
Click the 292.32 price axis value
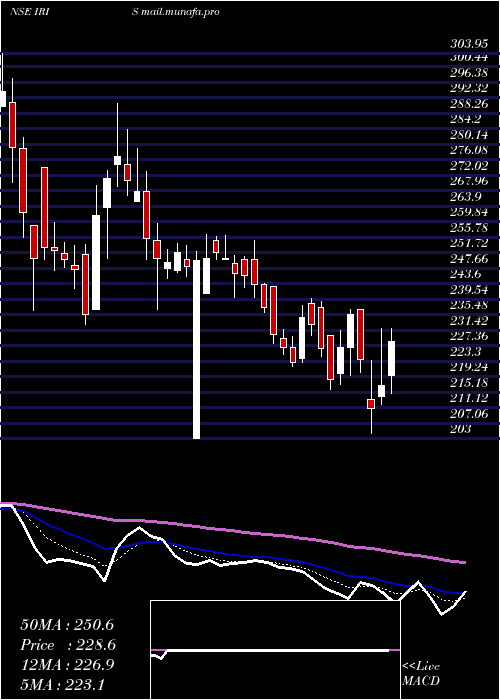(469, 88)
